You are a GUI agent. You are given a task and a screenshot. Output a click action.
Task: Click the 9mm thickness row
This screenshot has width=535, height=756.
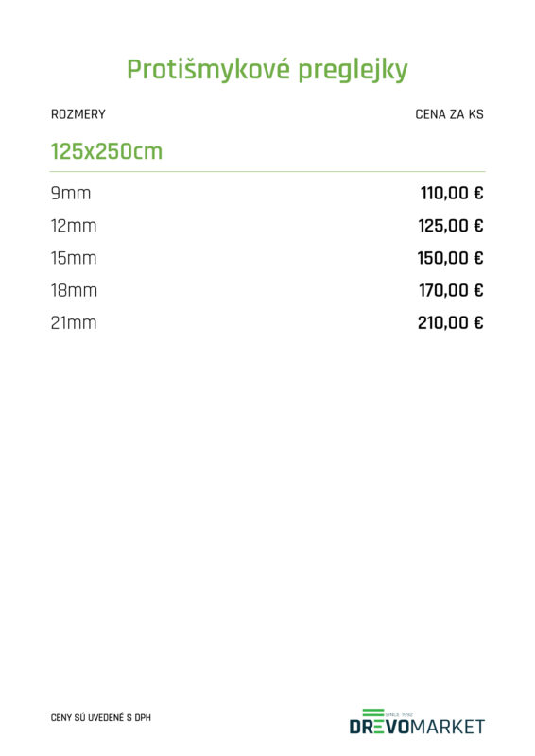tap(267, 194)
